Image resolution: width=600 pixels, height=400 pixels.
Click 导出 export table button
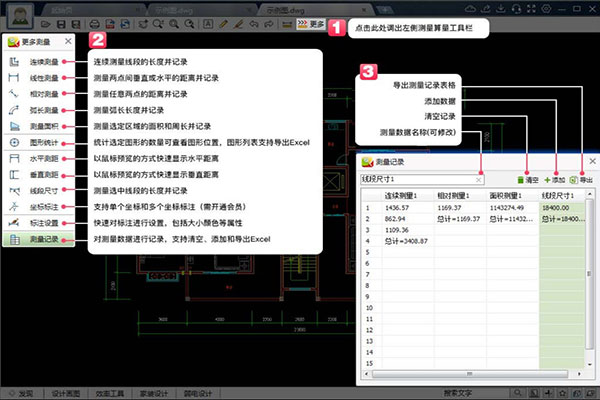tap(581, 180)
